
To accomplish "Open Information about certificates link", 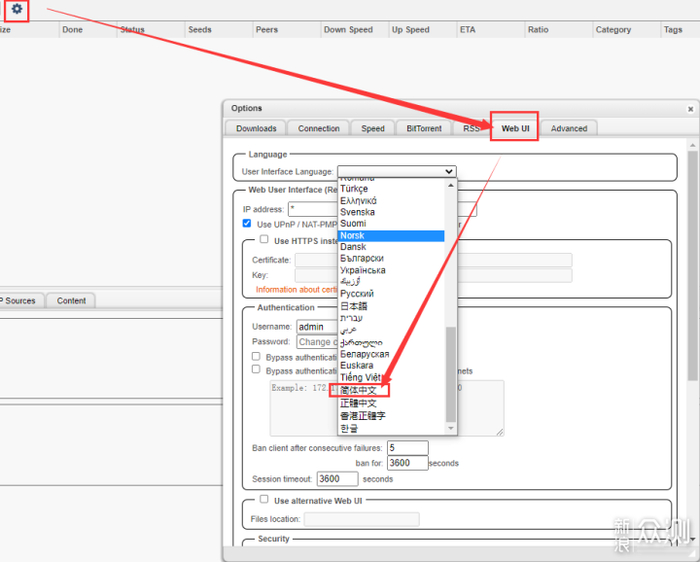I will 296,290.
